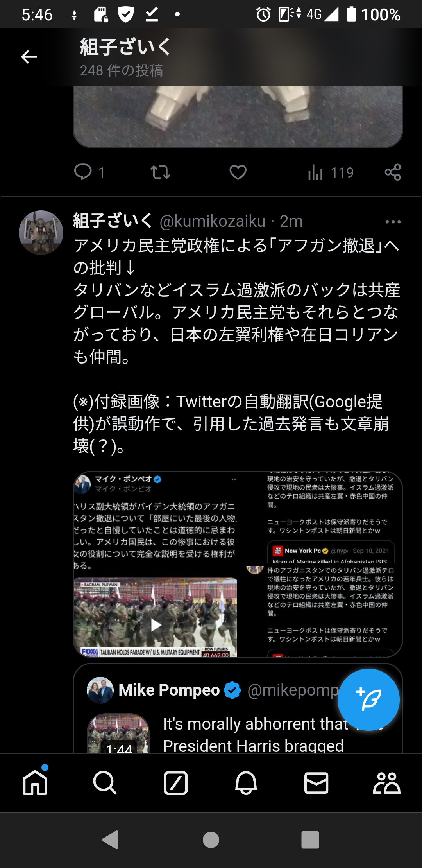Open the Grok slash icon tab
The width and height of the screenshot is (422, 868).
coord(175,783)
